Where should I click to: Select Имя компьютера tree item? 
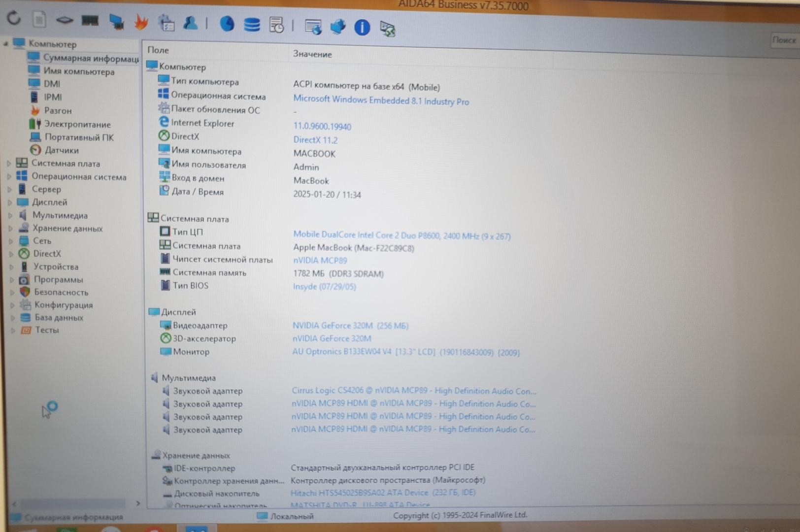[71, 71]
